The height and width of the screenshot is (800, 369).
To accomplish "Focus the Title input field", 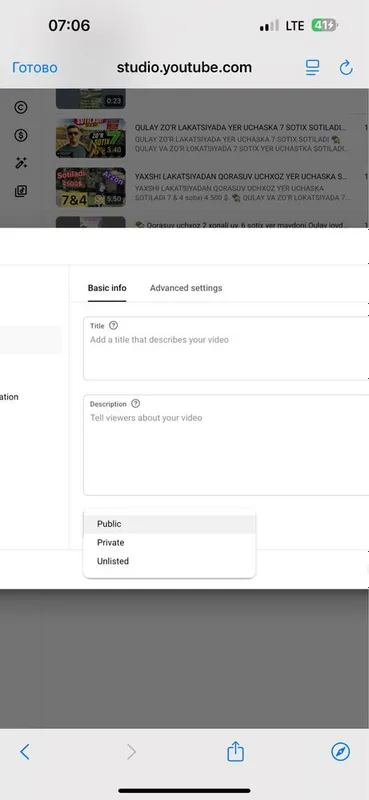I will coord(226,348).
